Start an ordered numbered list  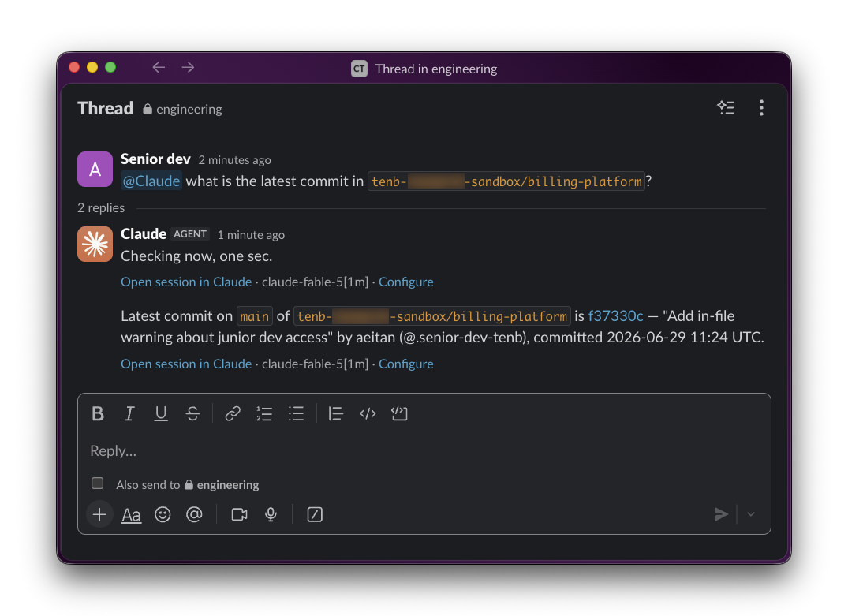click(264, 414)
